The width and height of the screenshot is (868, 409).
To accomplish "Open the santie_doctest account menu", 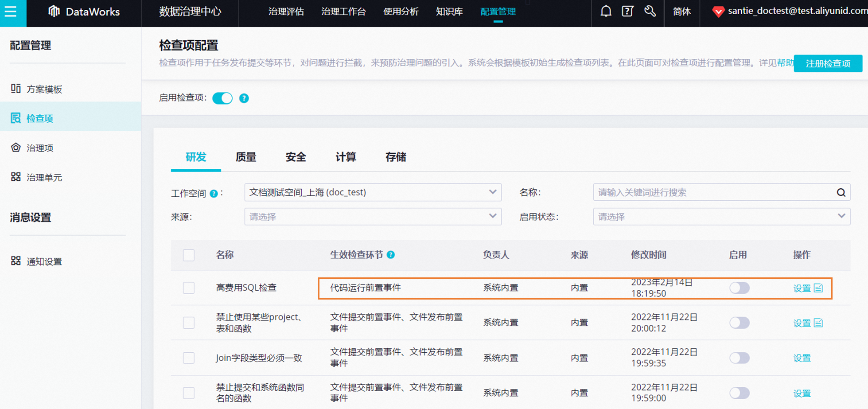I will tap(798, 11).
